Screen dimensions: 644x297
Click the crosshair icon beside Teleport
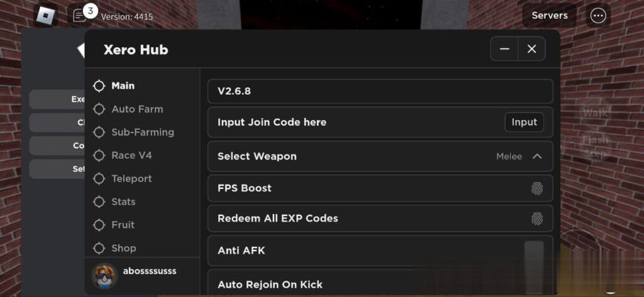tap(99, 179)
